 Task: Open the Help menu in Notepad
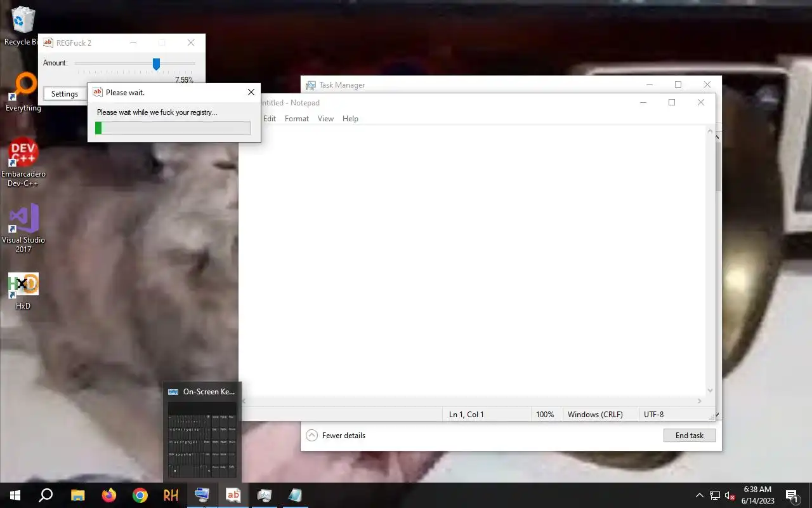pos(350,119)
